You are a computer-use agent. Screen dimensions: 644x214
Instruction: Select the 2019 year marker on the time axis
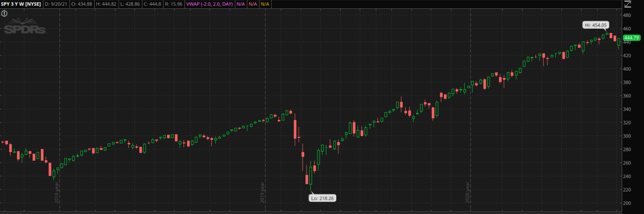point(262,193)
